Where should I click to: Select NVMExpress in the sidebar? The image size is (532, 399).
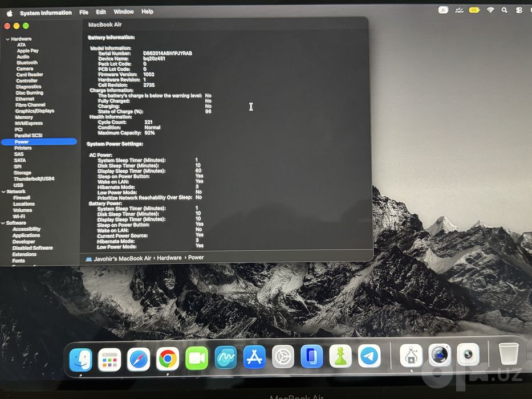(29, 124)
